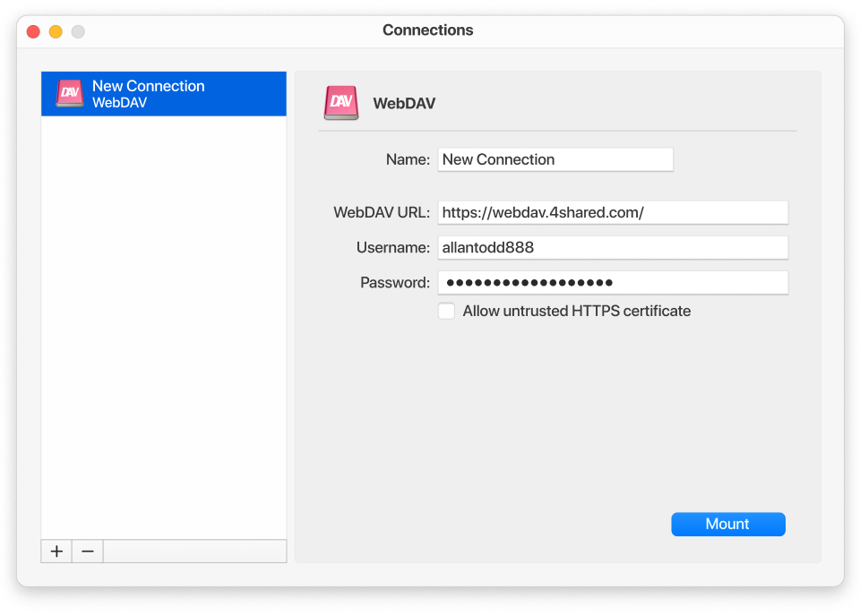860x616 pixels.
Task: Click the empty area below New Connection
Action: (x=163, y=313)
